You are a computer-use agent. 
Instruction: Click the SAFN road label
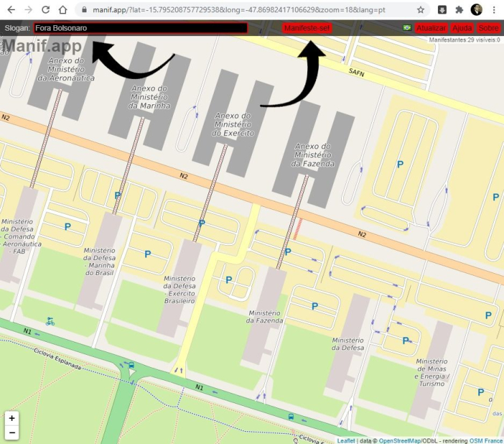(x=356, y=72)
